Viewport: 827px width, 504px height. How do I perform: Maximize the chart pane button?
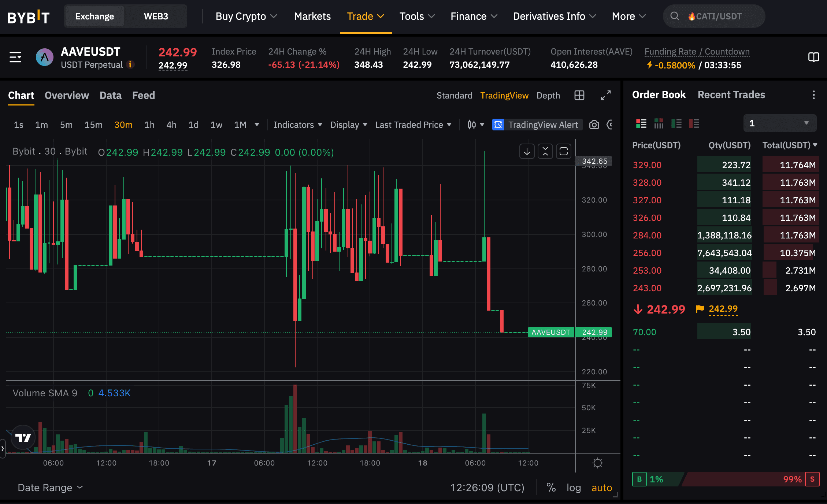[x=564, y=151]
